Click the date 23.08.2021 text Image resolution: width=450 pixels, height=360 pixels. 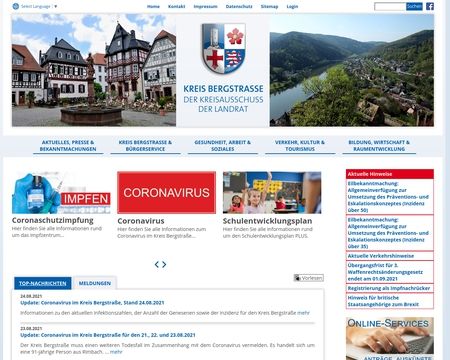point(31,328)
